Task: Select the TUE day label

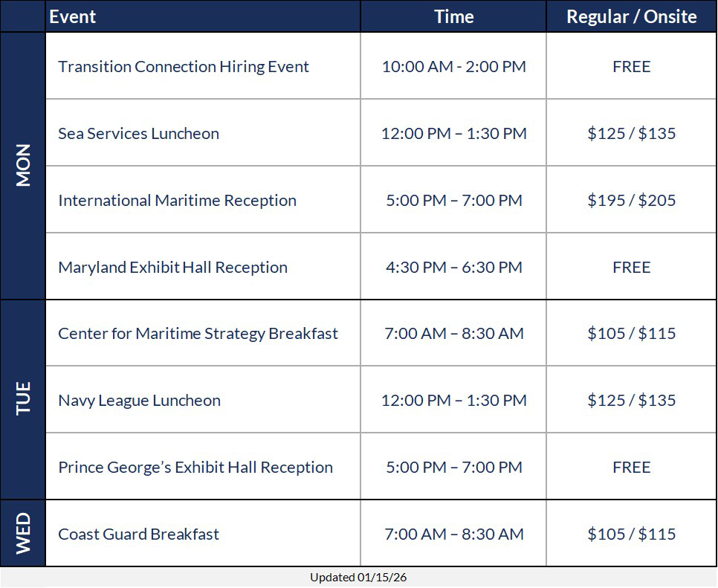Action: pyautogui.click(x=23, y=399)
